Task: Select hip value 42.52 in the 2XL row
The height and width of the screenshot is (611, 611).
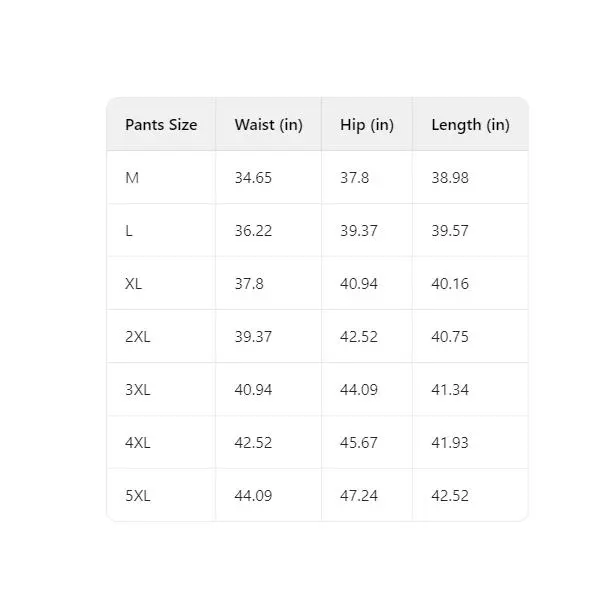Action: point(358,337)
